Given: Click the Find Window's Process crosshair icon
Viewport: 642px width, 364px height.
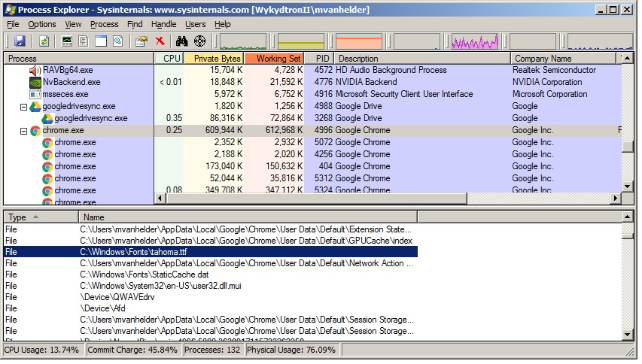Looking at the screenshot, I should (x=199, y=41).
